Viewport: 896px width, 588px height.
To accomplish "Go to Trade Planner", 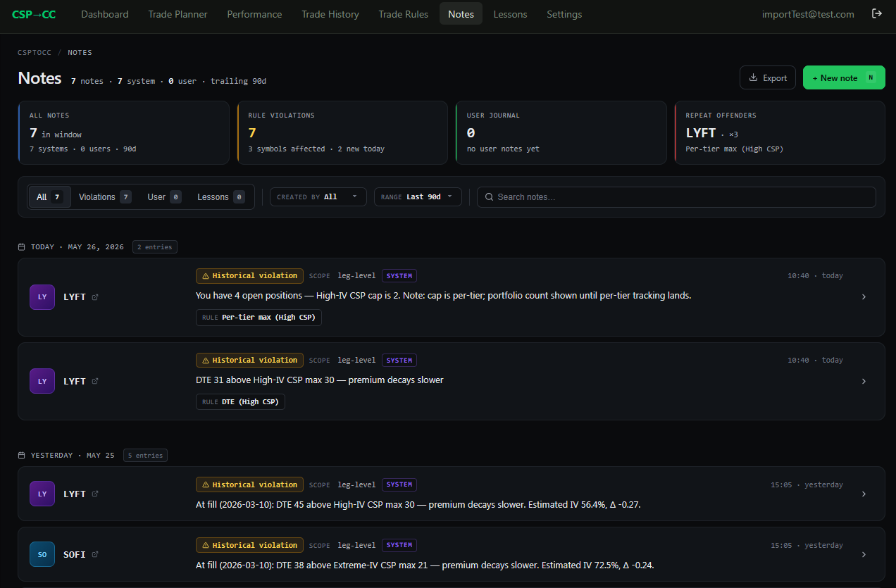I will (x=178, y=14).
